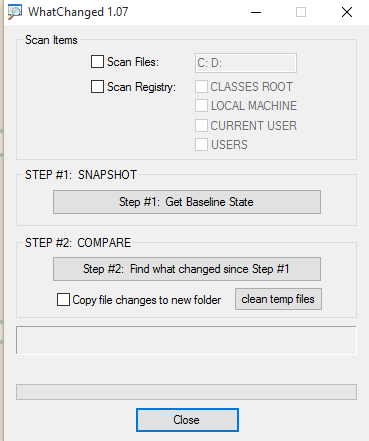Click the WhatChanged app icon in title bar

pyautogui.click(x=14, y=12)
